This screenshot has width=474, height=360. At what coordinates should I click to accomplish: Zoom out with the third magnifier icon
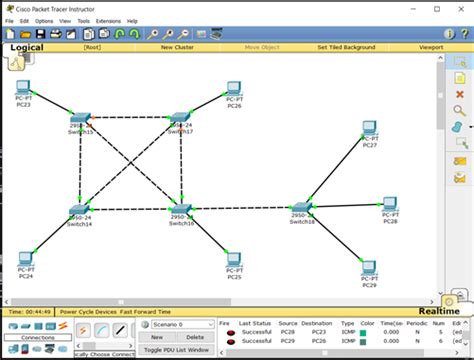(183, 34)
